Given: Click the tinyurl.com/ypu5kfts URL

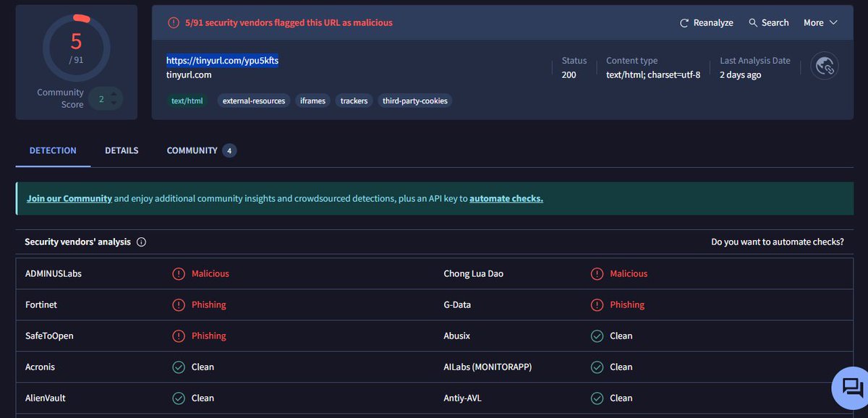Looking at the screenshot, I should (x=222, y=61).
